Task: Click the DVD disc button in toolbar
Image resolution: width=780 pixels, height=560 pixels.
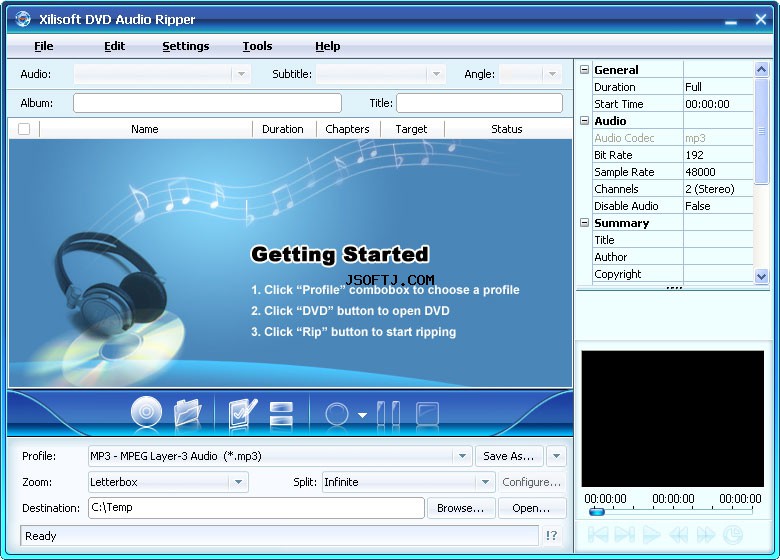Action: point(146,411)
